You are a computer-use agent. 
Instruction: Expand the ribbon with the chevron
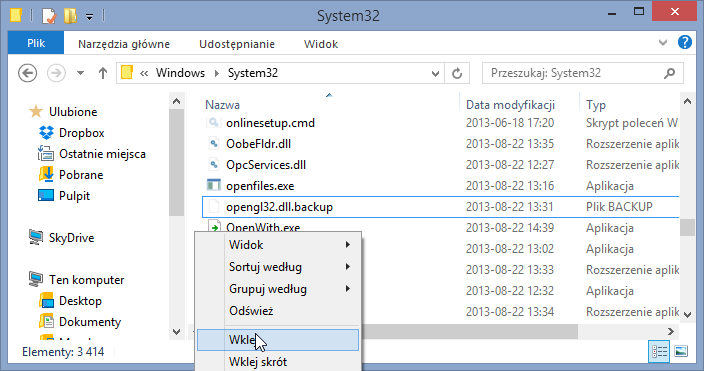pos(663,43)
